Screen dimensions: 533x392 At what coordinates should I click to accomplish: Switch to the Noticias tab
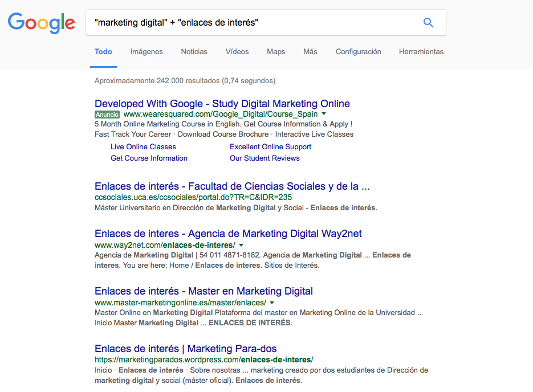click(x=194, y=51)
